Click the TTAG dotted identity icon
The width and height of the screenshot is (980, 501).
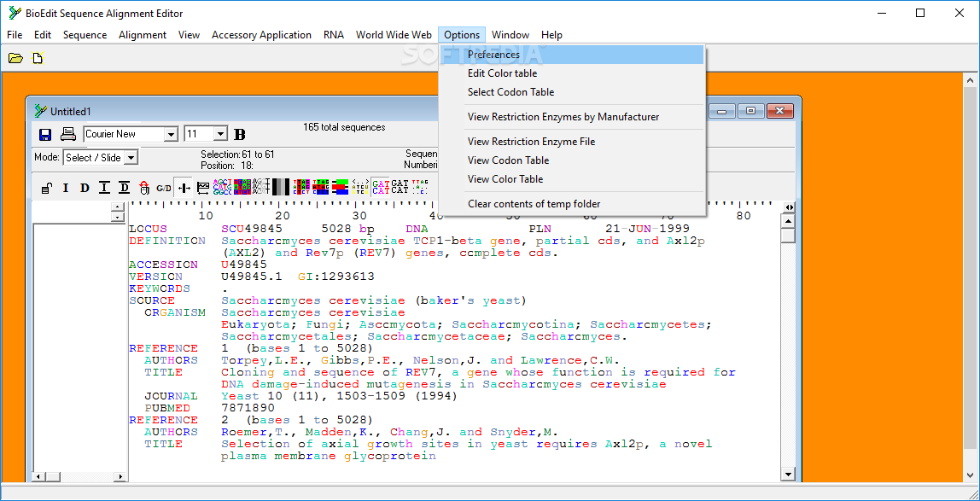(420, 188)
